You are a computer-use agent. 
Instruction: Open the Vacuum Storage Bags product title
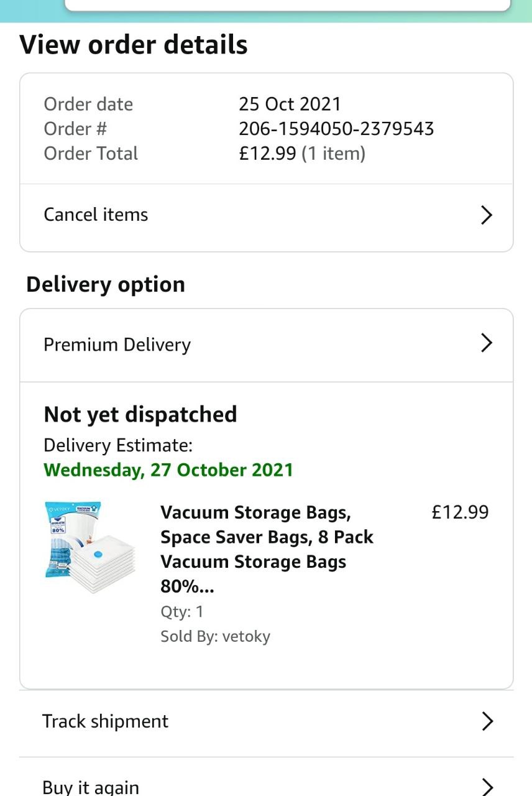[x=266, y=549]
